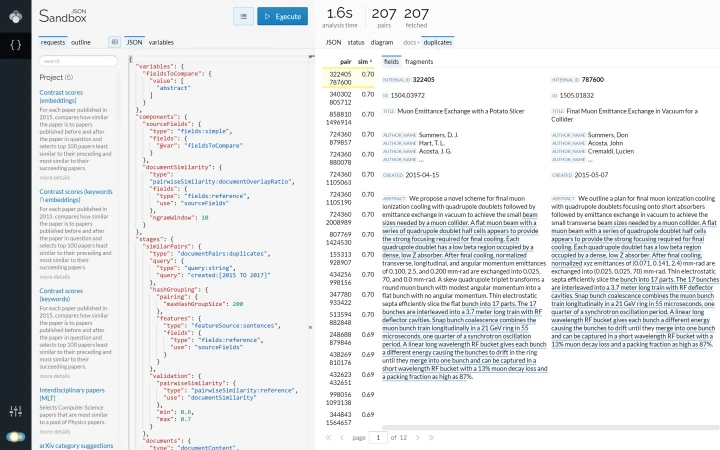Select pair row 807769 / 1424530
This screenshot has height=450, width=720.
click(x=349, y=238)
